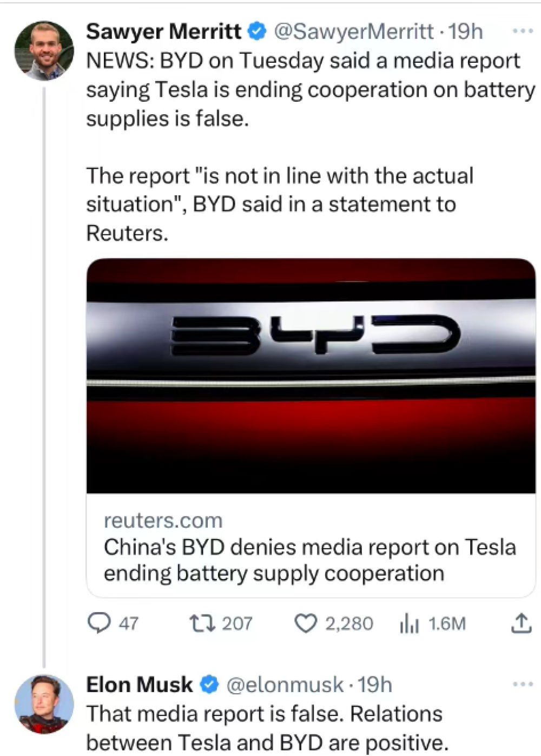Screen dimensions: 541x756
Task: Open the BYD logo article image
Action: pos(311,376)
